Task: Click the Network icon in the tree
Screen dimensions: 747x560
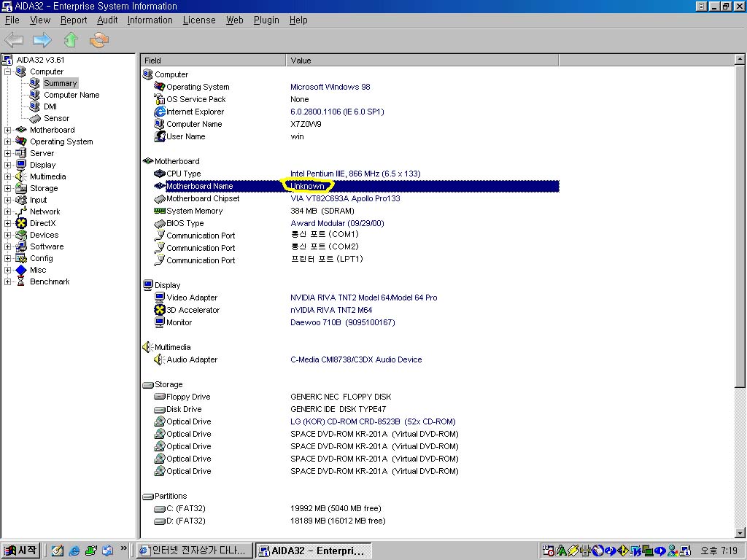Action: coord(21,211)
